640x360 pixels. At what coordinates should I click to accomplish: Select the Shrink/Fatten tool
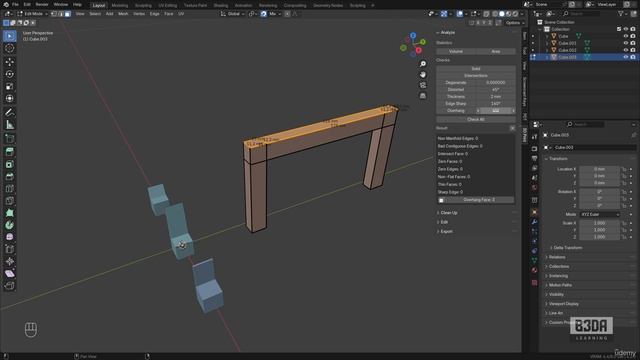pos(9,261)
